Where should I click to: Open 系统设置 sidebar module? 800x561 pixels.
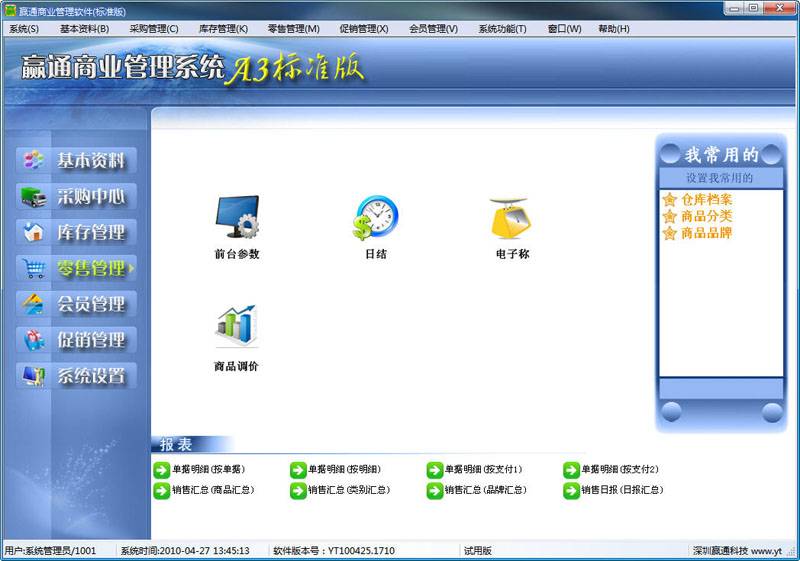tap(77, 376)
